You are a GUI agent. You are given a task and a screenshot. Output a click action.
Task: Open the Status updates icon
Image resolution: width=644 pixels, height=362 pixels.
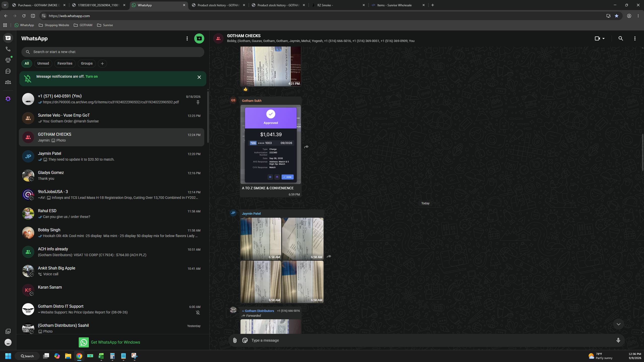pyautogui.click(x=8, y=60)
